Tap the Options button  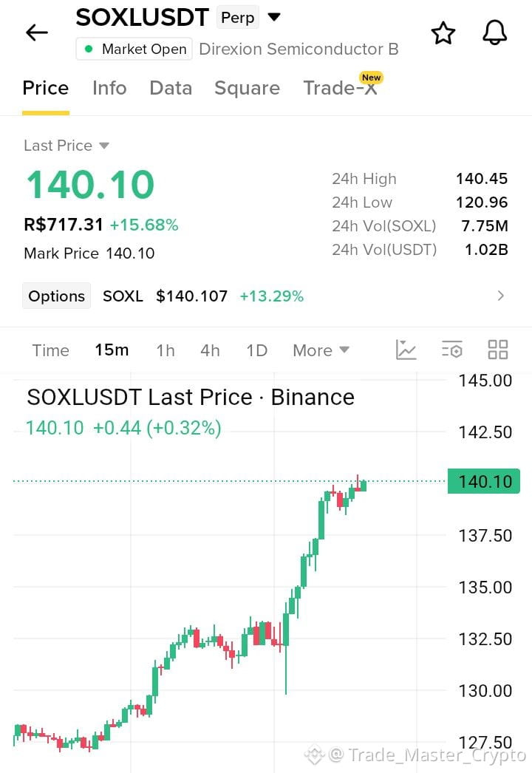point(57,296)
